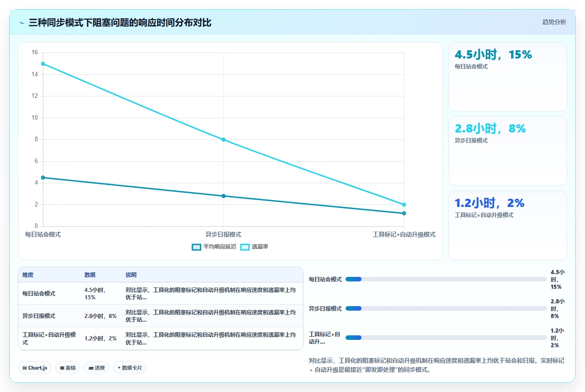This screenshot has width=585, height=392.
Task: Click the 每日站会模式 progress bar
Action: coord(446,279)
